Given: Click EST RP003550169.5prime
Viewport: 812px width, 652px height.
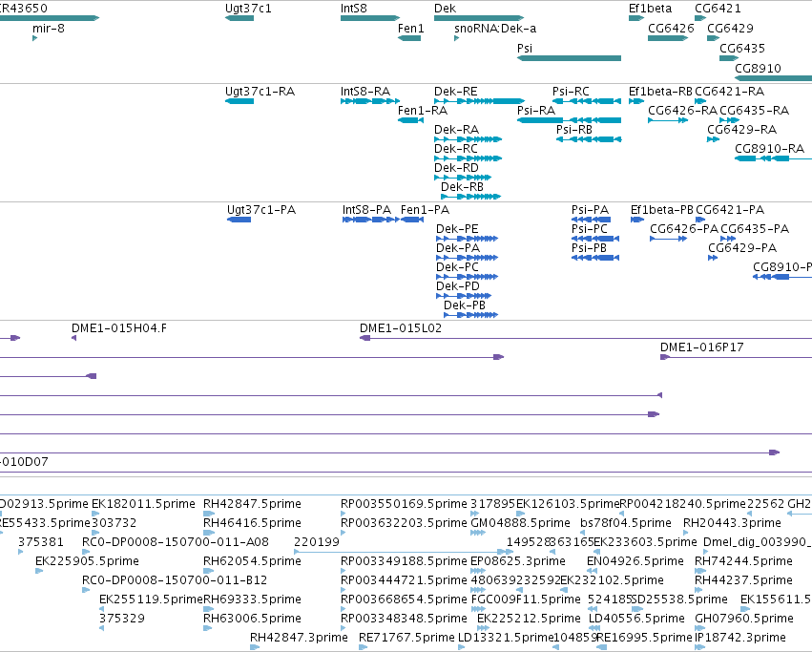Looking at the screenshot, I should [404, 504].
